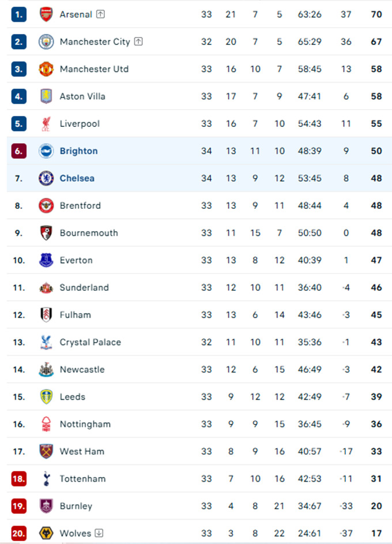Image resolution: width=392 pixels, height=544 pixels.
Task: Open the Brighton team link
Action: click(x=78, y=151)
